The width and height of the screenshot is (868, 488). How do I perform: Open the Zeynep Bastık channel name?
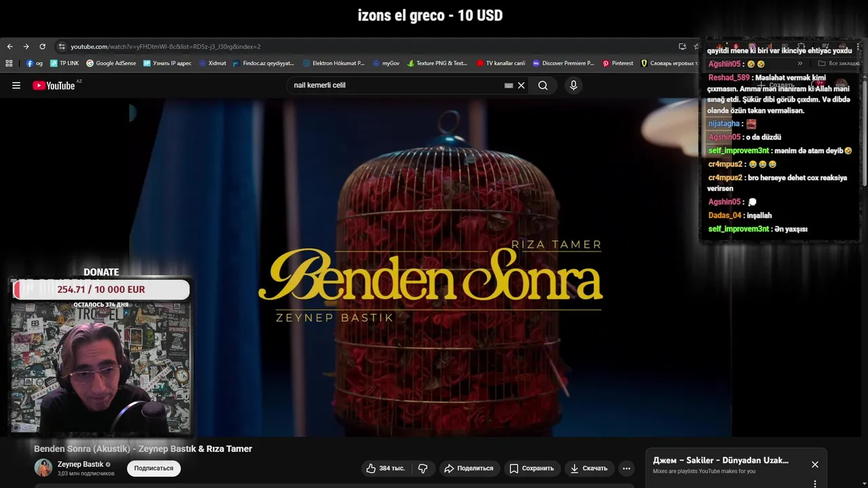tap(80, 464)
